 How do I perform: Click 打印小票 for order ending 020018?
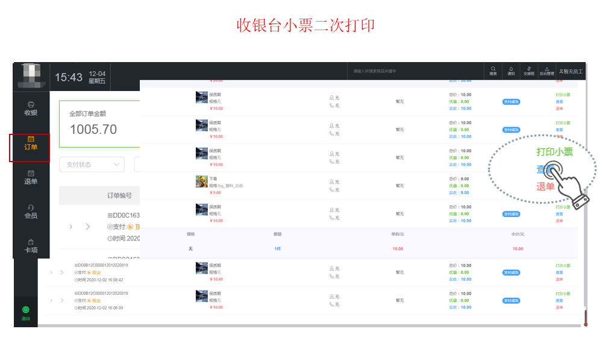(x=563, y=294)
